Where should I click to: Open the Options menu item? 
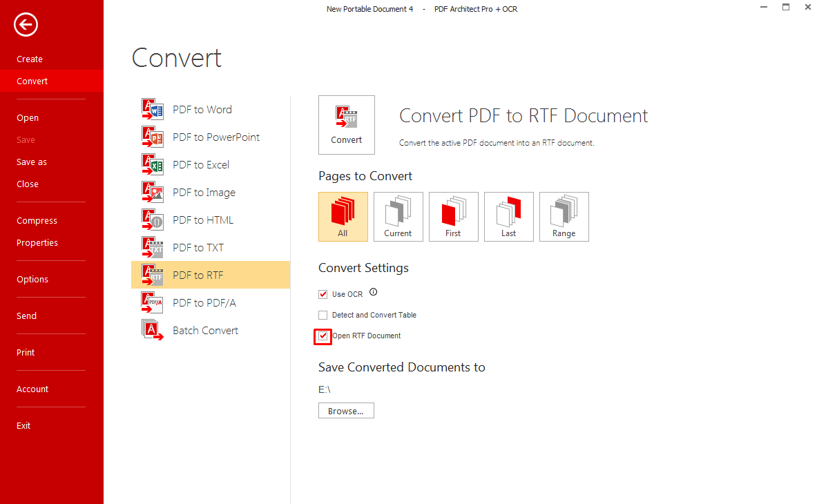pos(32,279)
